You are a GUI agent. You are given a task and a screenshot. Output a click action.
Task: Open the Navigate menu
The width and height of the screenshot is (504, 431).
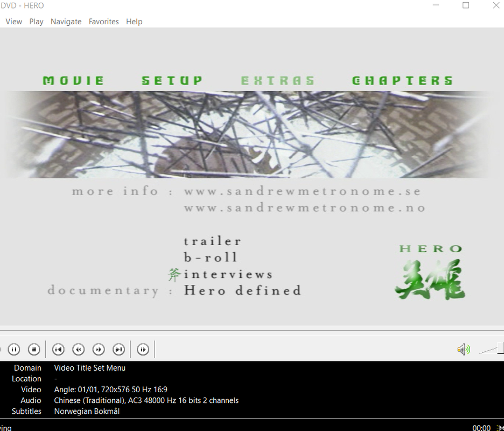(66, 22)
